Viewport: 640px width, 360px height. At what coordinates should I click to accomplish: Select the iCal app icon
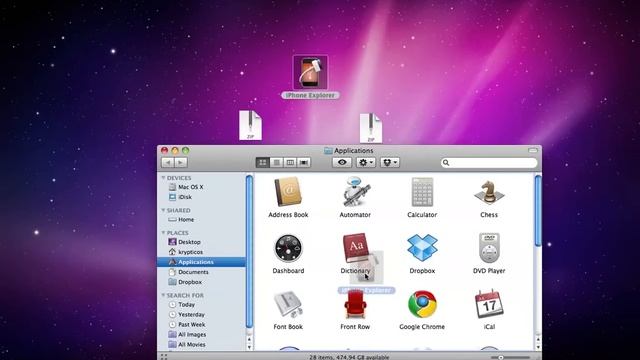[489, 304]
